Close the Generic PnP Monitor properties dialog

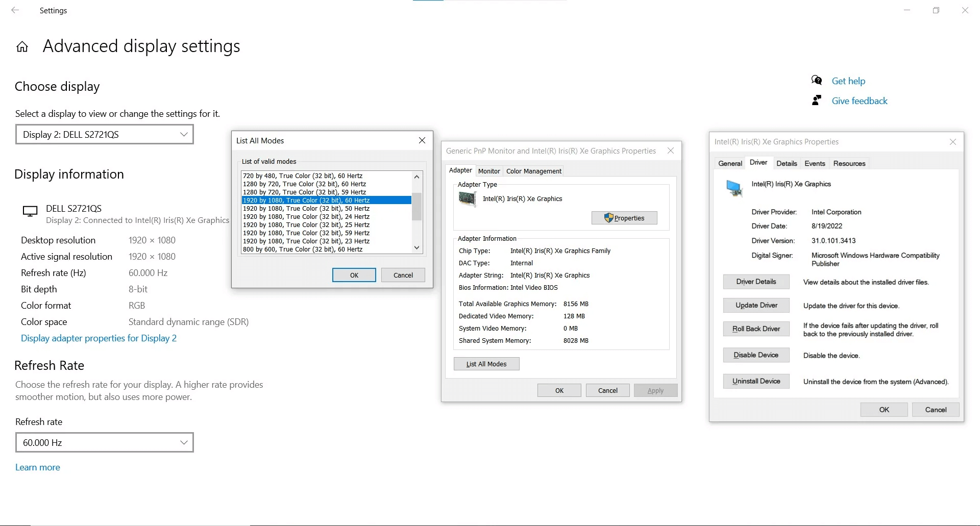coord(671,151)
